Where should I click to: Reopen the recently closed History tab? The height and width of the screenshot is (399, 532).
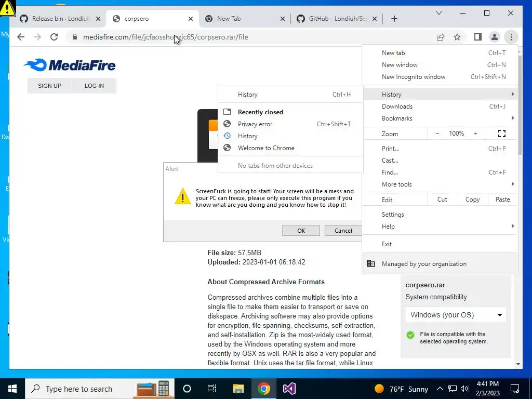[x=290, y=136]
